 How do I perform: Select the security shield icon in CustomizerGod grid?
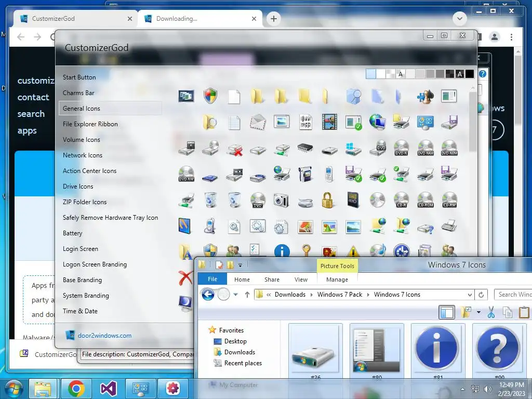pos(210,96)
